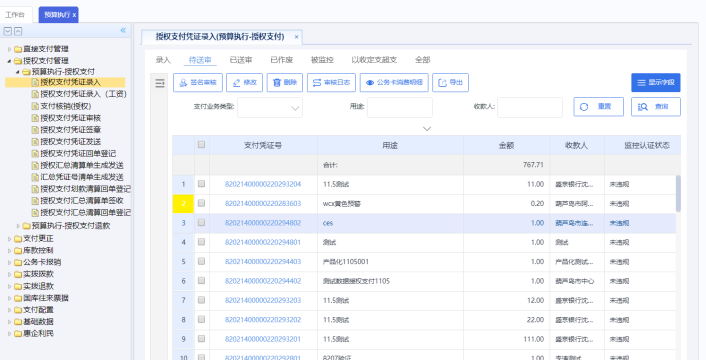Click the 重置 reset button
The image size is (706, 360).
598,107
